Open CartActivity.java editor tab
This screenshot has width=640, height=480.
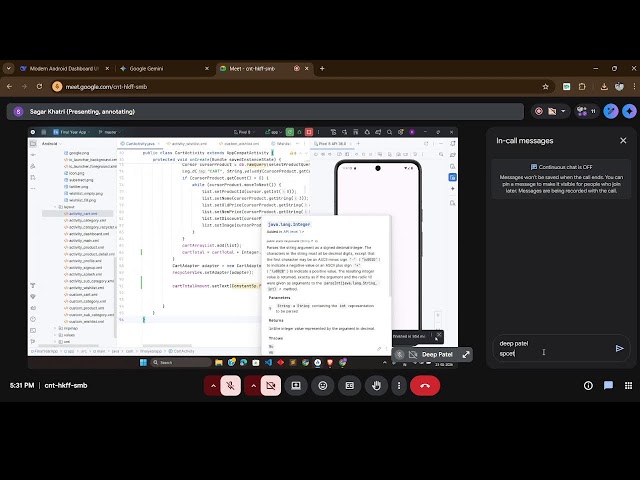[x=138, y=144]
